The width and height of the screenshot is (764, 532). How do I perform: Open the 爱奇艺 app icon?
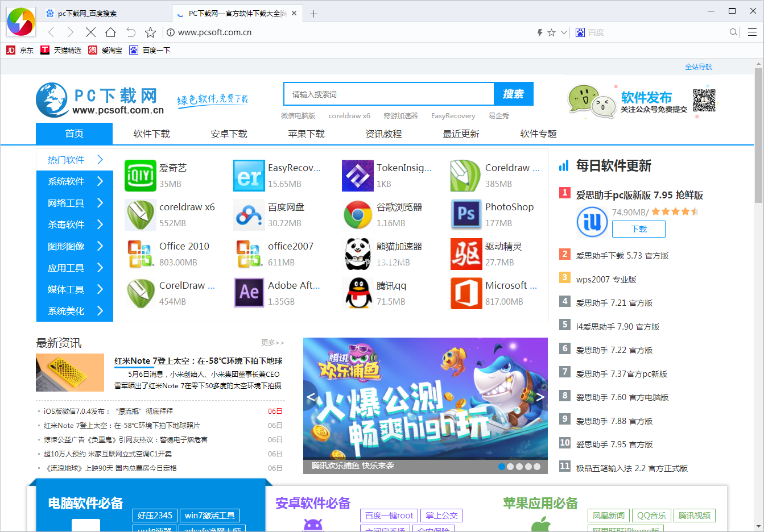click(x=140, y=176)
